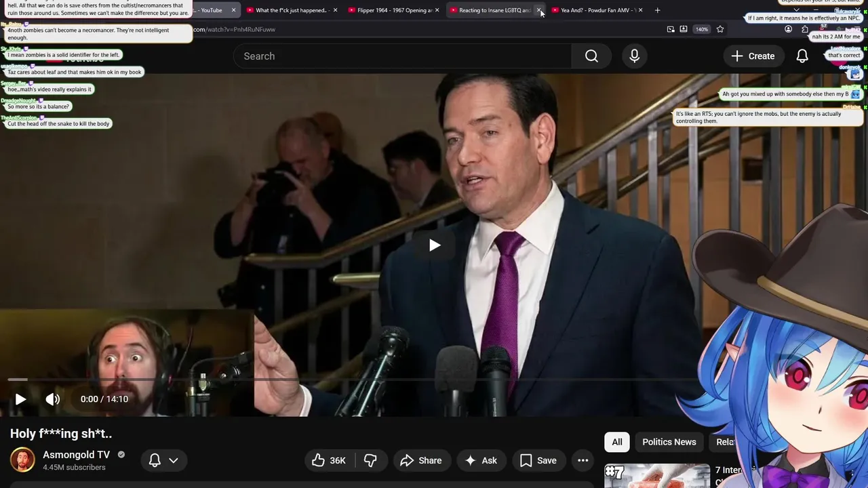
Task: Seek on the video progress bar
Action: pos(353,380)
